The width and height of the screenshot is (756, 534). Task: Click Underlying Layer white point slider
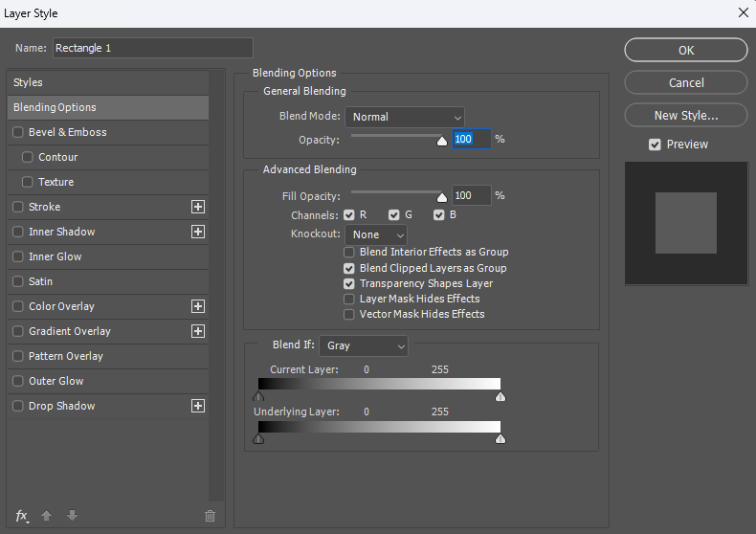click(x=500, y=438)
